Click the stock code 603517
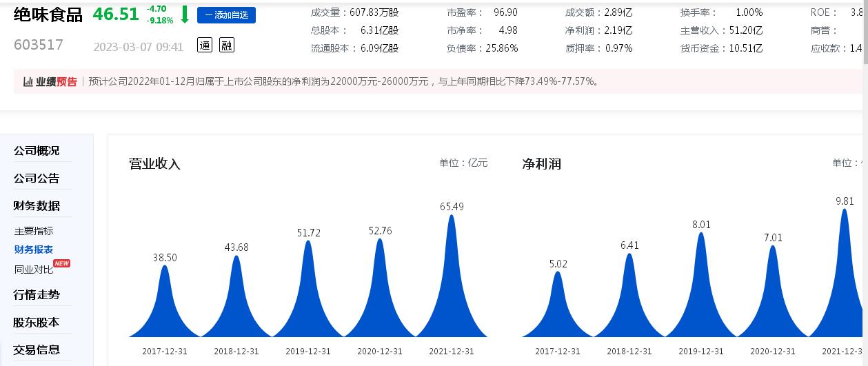This screenshot has height=366, width=868. tap(39, 45)
